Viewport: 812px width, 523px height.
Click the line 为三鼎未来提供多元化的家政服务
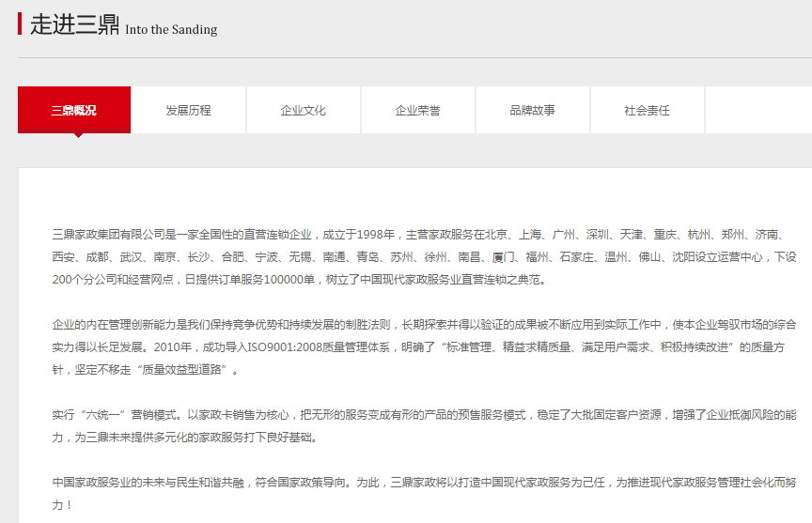coord(185,438)
